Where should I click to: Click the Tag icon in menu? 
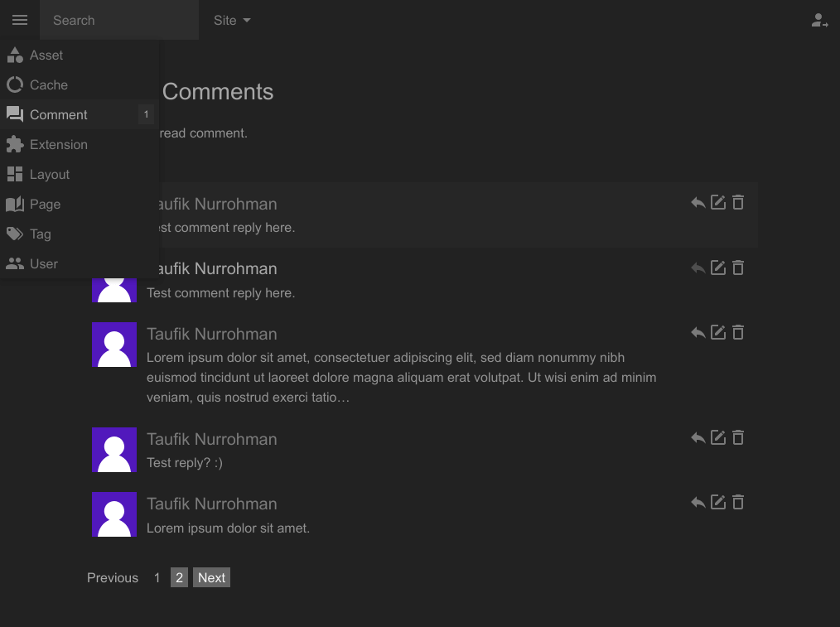(x=15, y=234)
